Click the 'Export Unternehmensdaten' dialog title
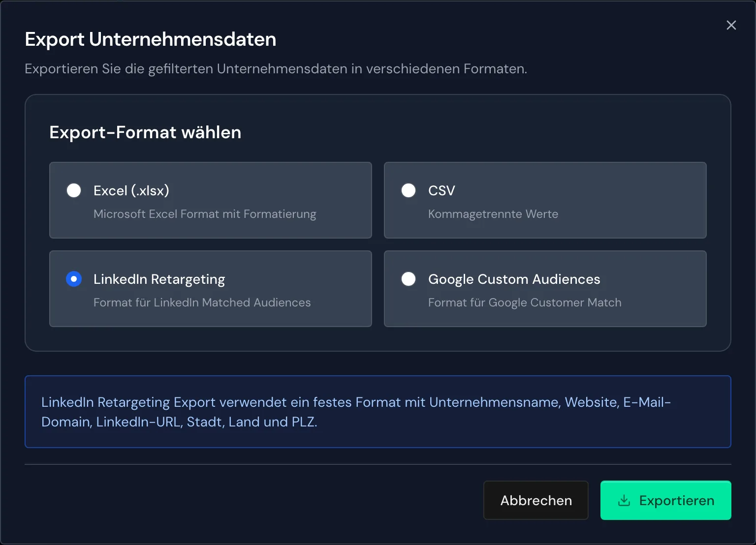 (x=151, y=39)
